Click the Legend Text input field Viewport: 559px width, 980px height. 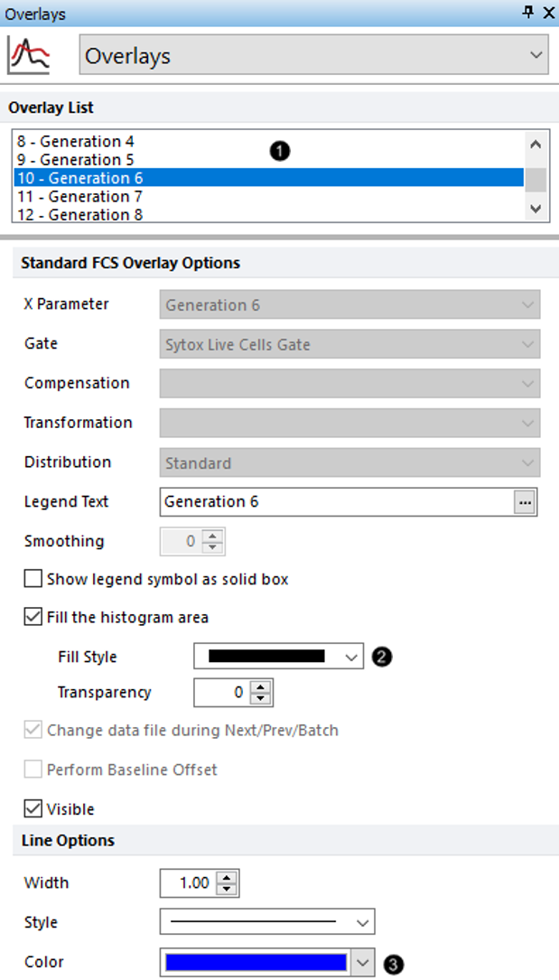pos(337,502)
